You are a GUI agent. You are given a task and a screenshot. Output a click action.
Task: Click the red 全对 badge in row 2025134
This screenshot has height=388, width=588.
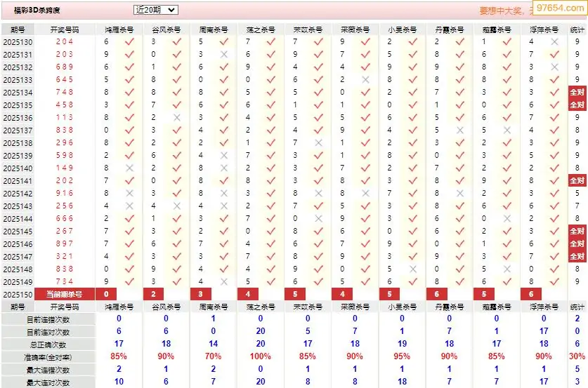click(577, 92)
